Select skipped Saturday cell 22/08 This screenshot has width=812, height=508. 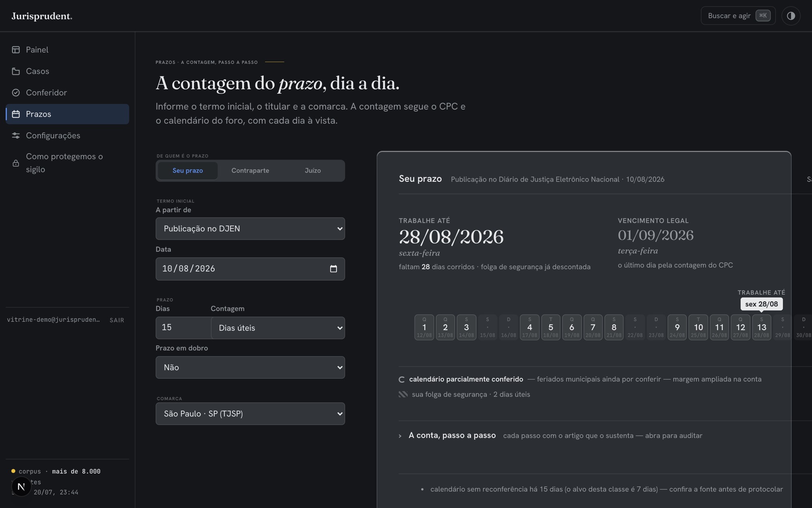click(x=635, y=327)
